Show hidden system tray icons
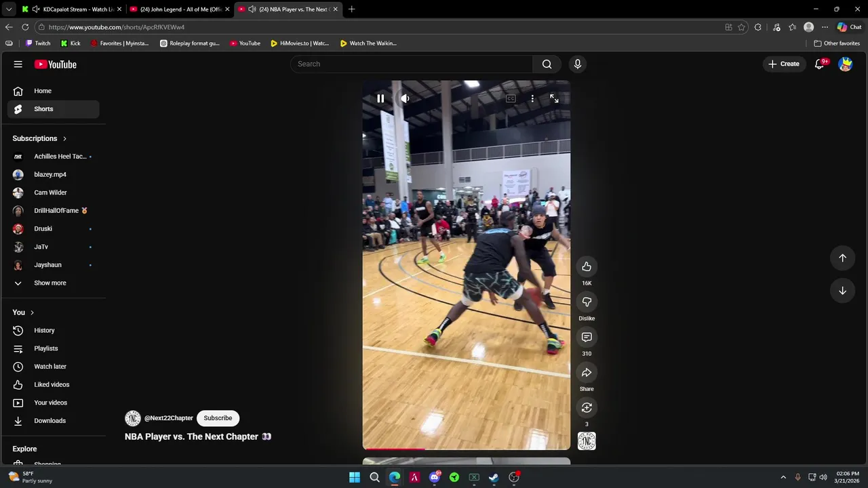Screen dimensions: 868x488 (x=783, y=477)
